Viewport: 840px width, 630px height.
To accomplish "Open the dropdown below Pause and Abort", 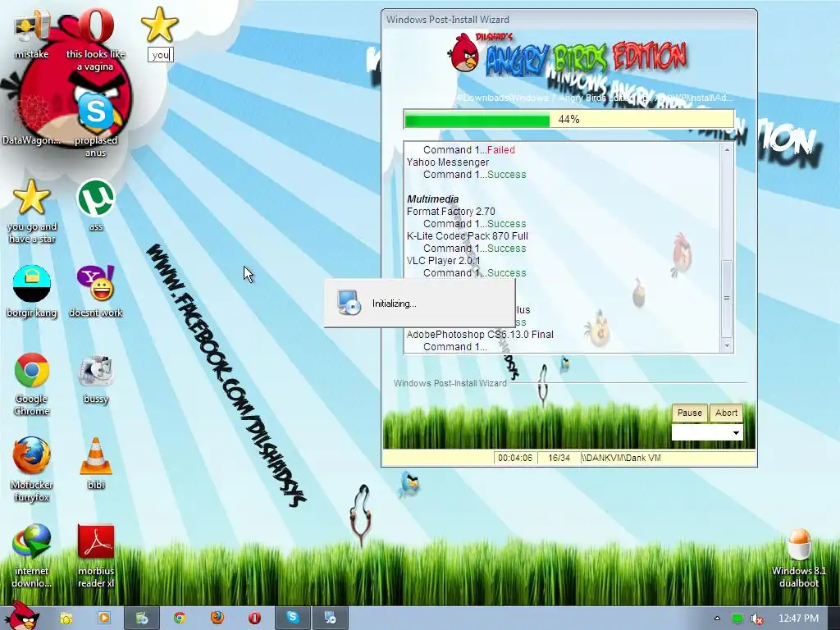I will click(707, 433).
